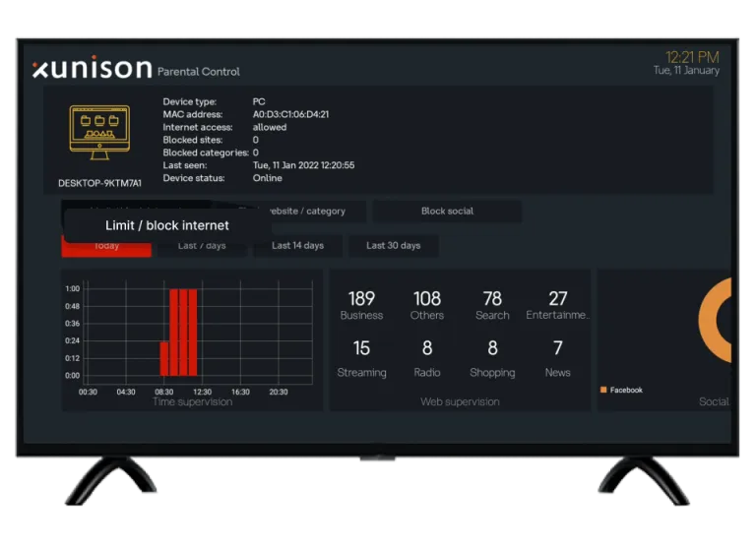Click the Parental Control title text
756x550 pixels.
(x=198, y=72)
